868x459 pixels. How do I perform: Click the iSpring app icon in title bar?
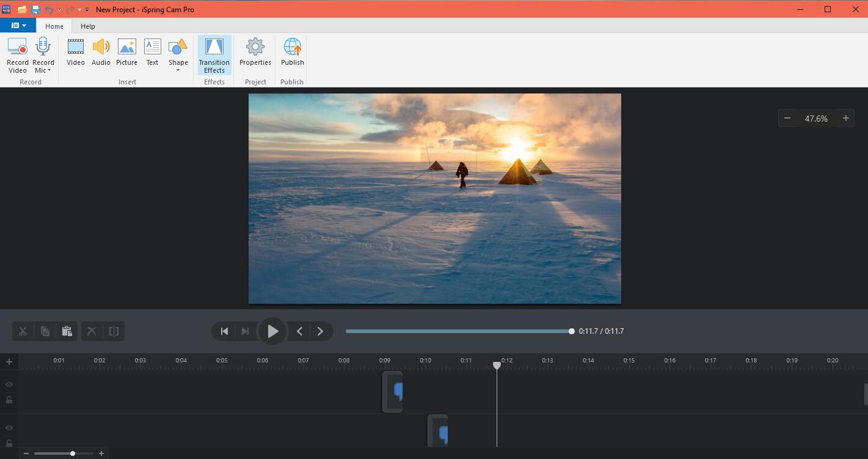[x=7, y=10]
